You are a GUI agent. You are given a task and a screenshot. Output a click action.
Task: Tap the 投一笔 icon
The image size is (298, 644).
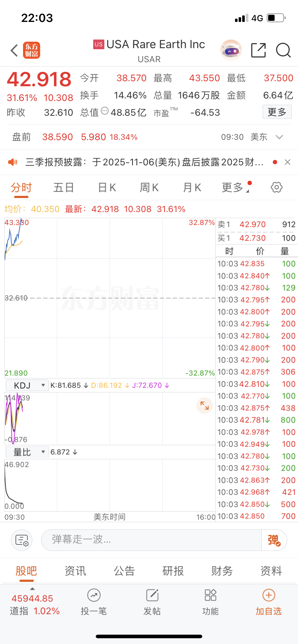pos(94,595)
